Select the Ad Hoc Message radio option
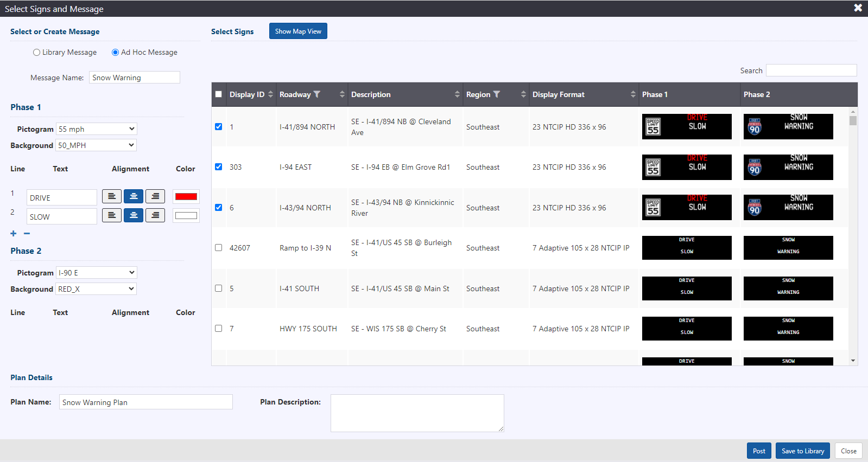 [x=115, y=53]
